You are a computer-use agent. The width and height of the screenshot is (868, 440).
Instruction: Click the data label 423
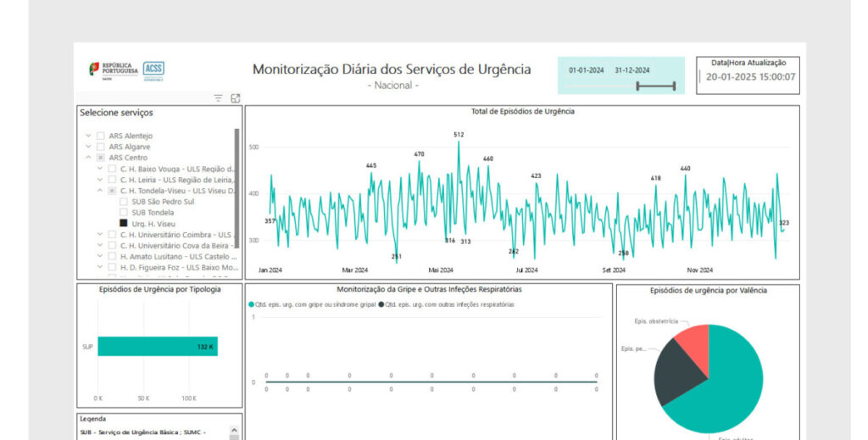(536, 176)
